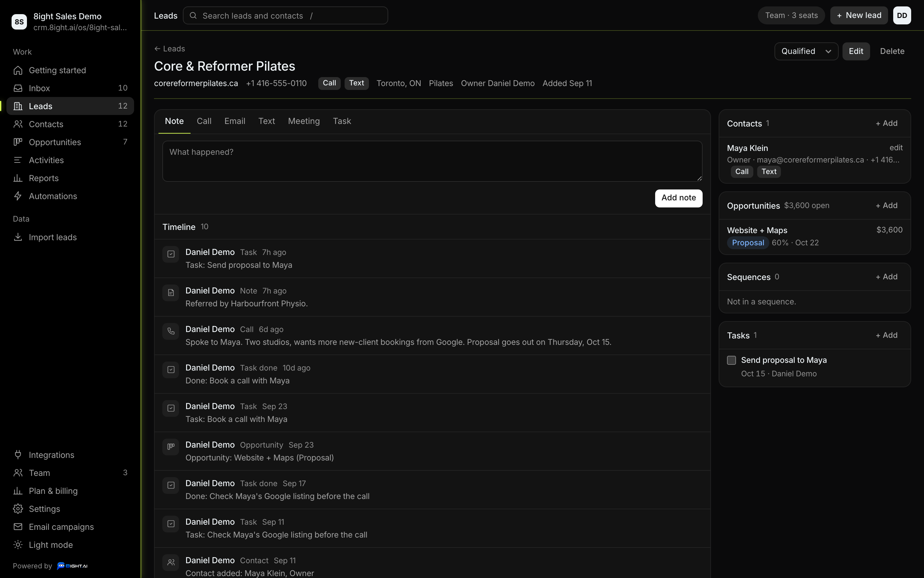Switch to the Call tab

point(204,121)
